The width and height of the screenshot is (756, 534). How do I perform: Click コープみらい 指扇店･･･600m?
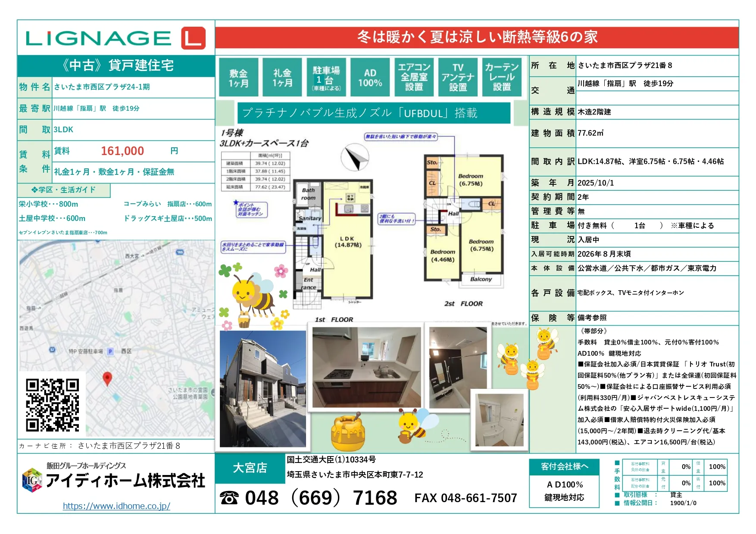click(168, 204)
